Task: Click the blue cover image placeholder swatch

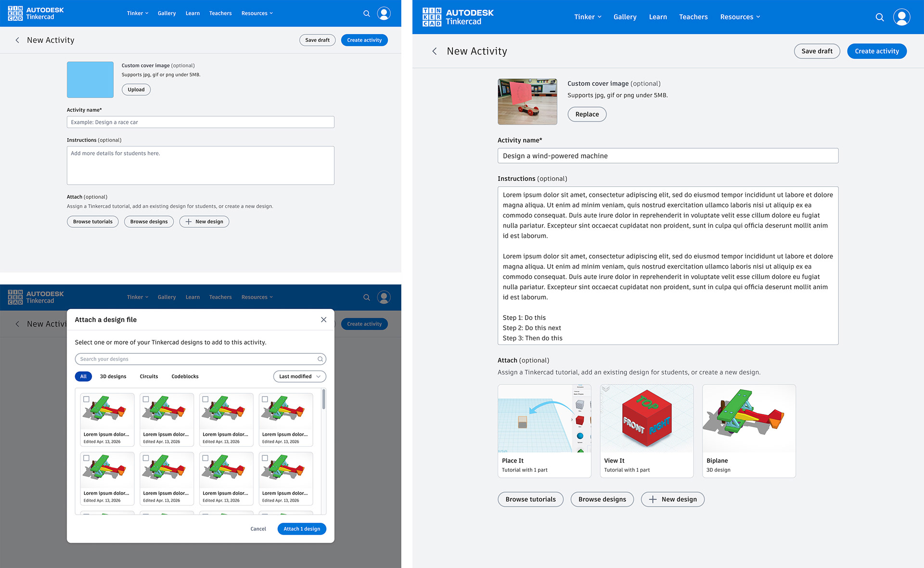Action: (90, 80)
